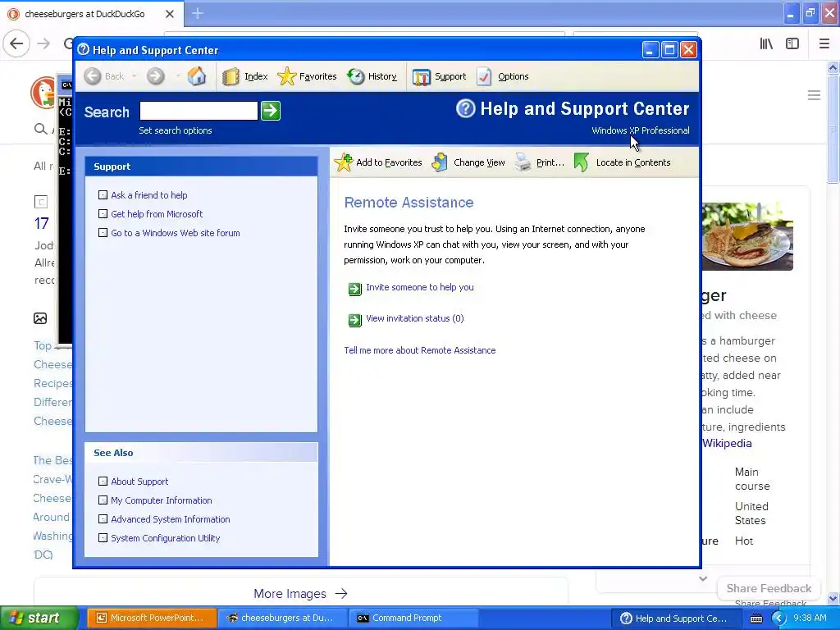Viewport: 840px width, 630px height.
Task: Open Get help from Microsoft
Action: coord(157,214)
